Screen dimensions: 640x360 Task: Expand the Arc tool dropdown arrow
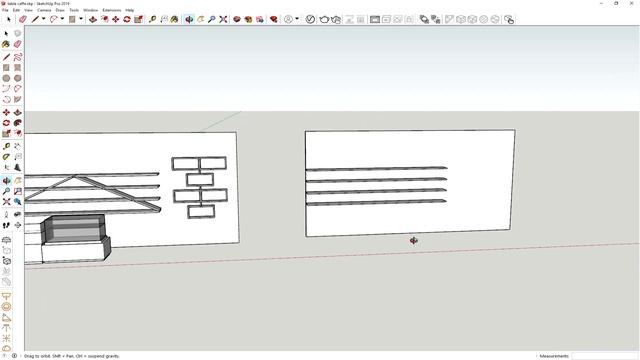(x=62, y=19)
